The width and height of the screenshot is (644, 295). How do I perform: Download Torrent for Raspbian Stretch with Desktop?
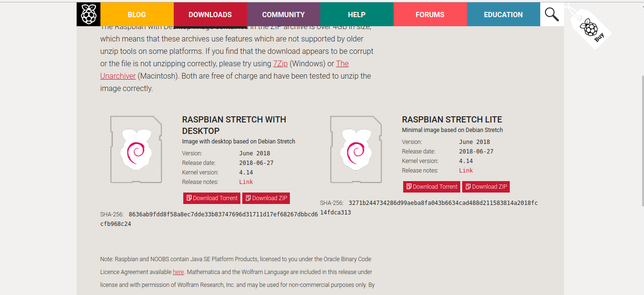click(x=212, y=198)
